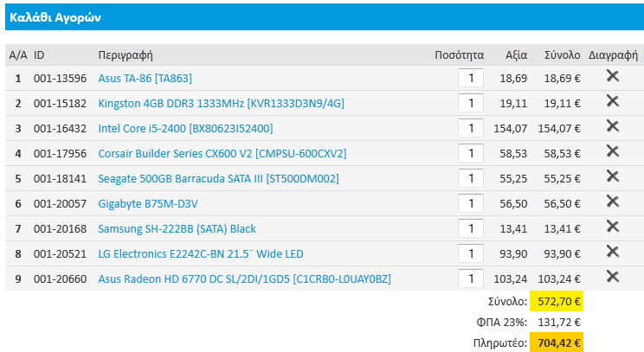Viewport: 644px width, 352px height.
Task: Click quantity field for Asus Radeon HD 6770
Action: [471, 278]
